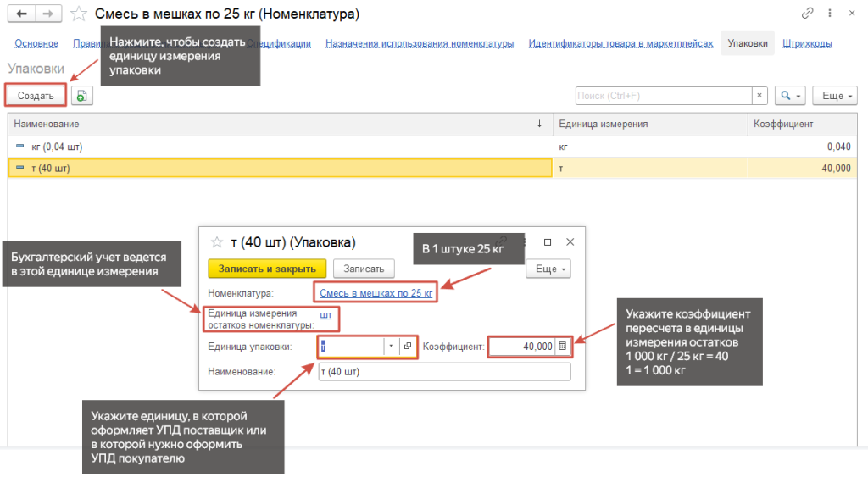Viewport: 868px width, 477px height.
Task: Go back with the left arrow button
Action: coord(21,14)
